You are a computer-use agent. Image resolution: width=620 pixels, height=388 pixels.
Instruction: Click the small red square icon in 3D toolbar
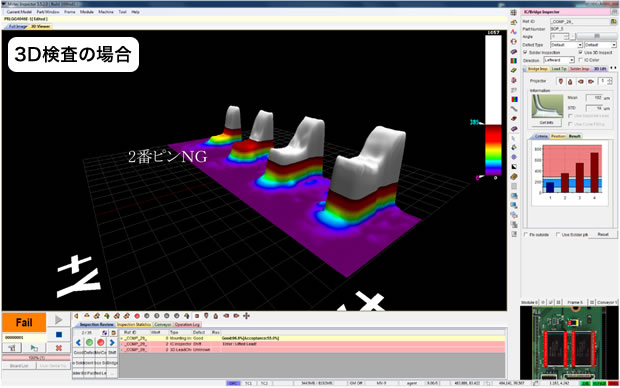pos(197,316)
